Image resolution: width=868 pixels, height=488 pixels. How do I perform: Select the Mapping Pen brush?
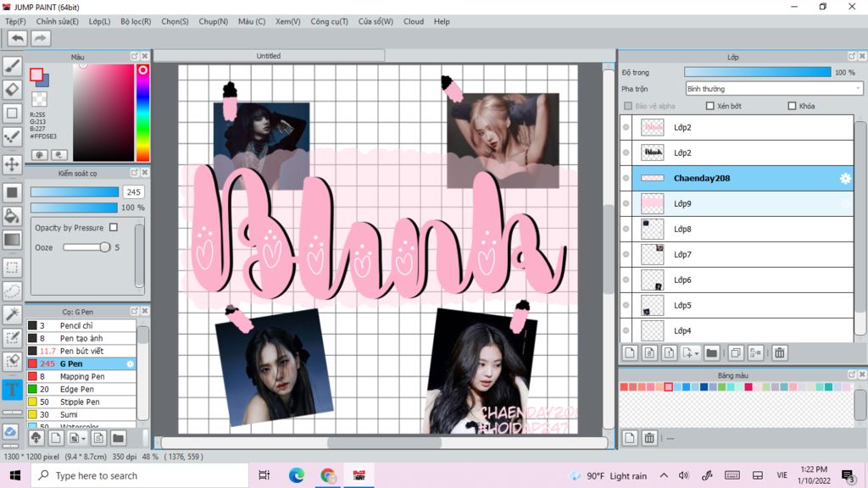[81, 376]
